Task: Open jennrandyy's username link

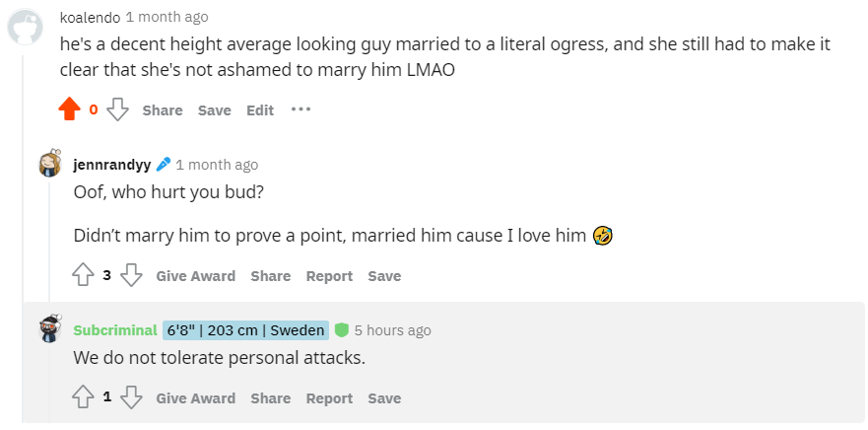Action: tap(112, 165)
